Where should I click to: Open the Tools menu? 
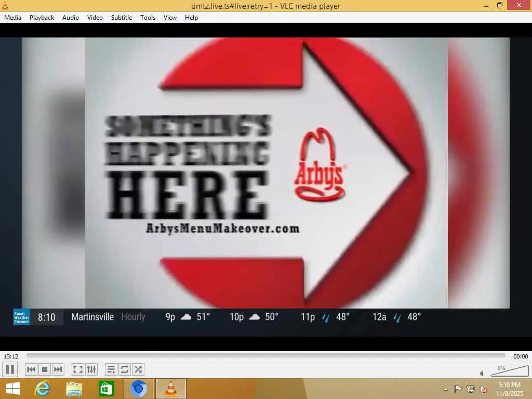[148, 18]
